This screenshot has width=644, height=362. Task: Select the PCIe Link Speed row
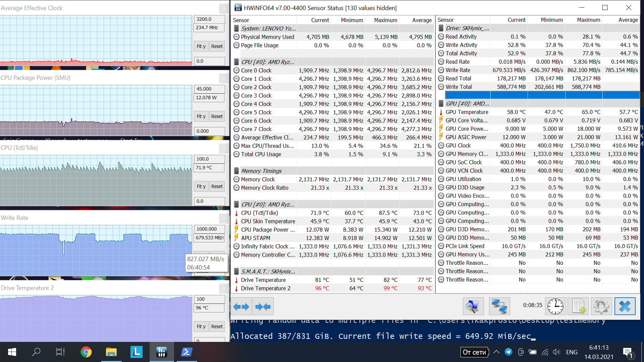[538, 246]
